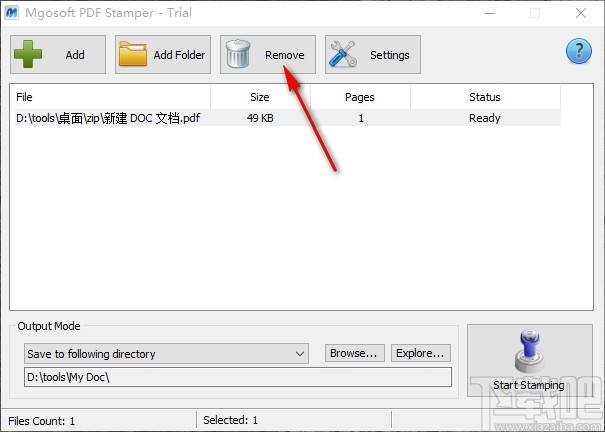Open Settings with wrench and screwdriver button
Viewport: 605px width, 432px height.
(373, 54)
